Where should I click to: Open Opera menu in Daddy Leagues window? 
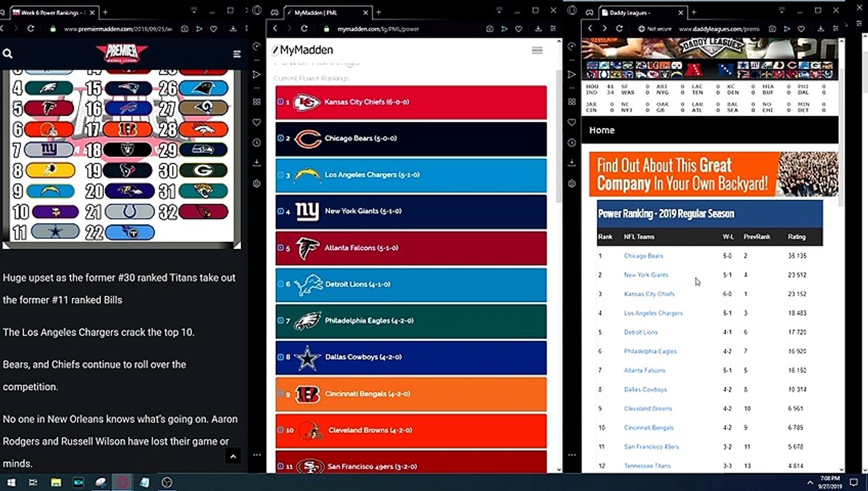coord(572,11)
